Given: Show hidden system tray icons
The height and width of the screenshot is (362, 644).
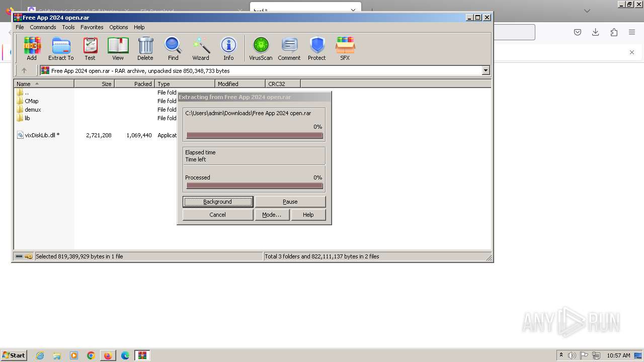Looking at the screenshot, I should pos(561,355).
